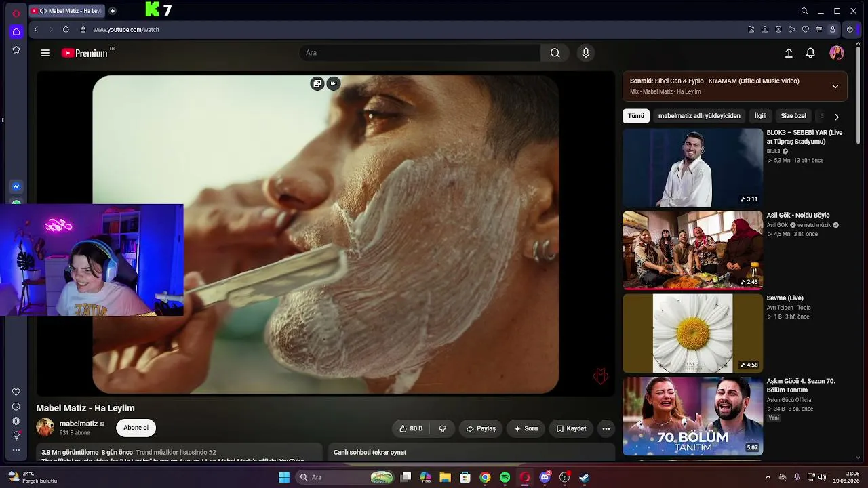The width and height of the screenshot is (868, 488).
Task: Click the address bar URL
Action: [126, 30]
